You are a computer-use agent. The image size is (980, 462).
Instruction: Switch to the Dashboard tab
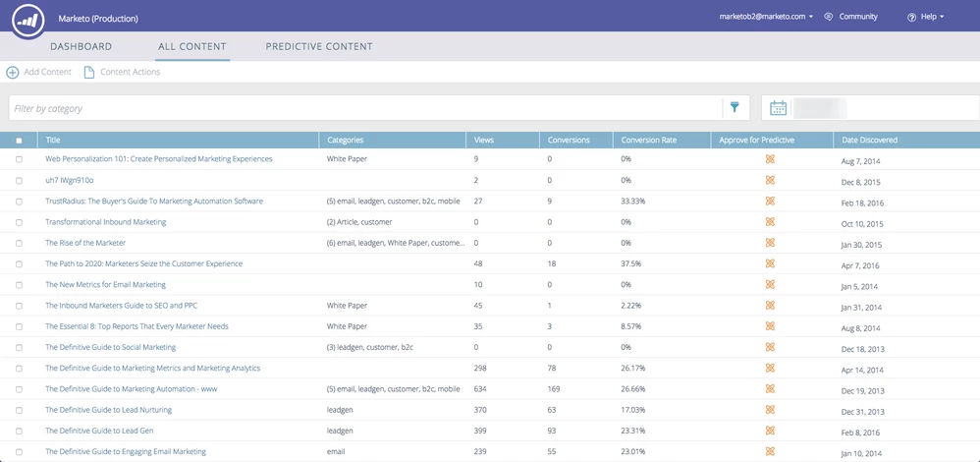point(82,46)
